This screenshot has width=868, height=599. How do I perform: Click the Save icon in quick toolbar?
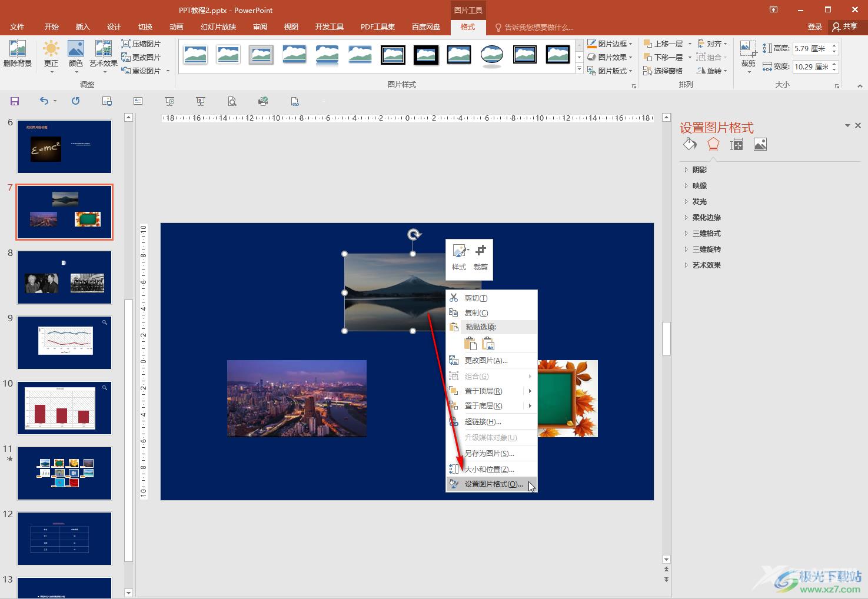point(15,101)
